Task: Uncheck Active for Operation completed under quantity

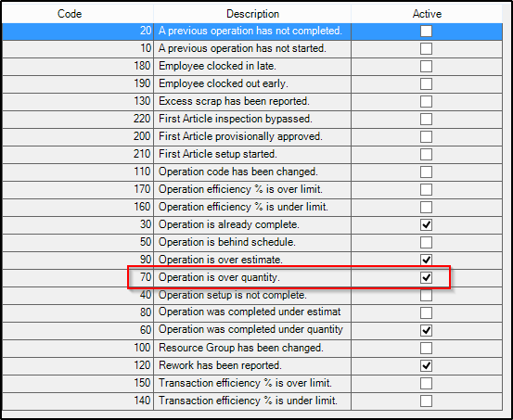Action: point(426,331)
